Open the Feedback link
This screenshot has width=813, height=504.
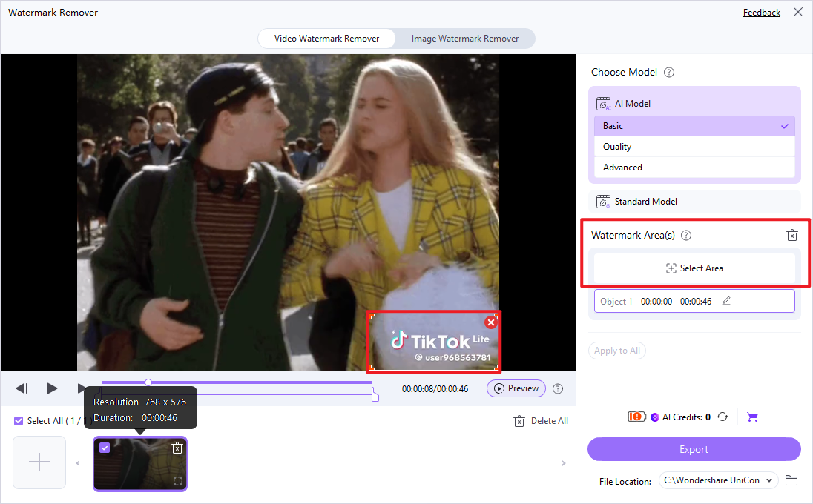point(761,13)
